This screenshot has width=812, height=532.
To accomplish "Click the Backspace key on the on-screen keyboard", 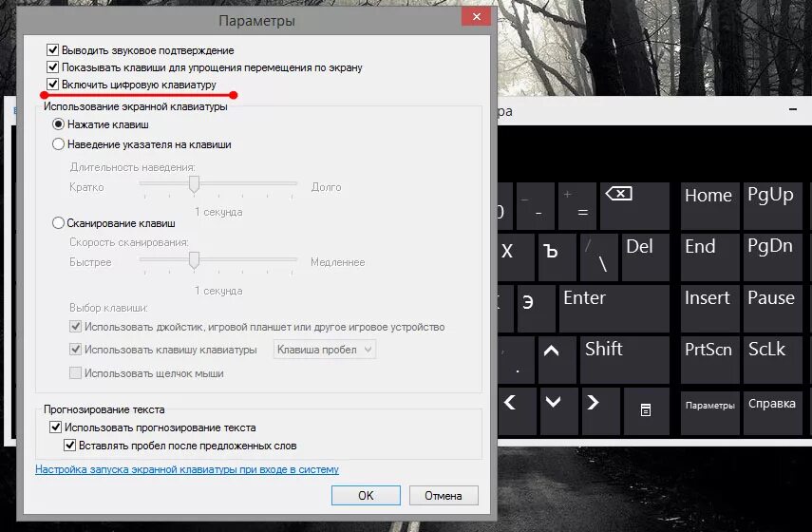I will [x=635, y=206].
